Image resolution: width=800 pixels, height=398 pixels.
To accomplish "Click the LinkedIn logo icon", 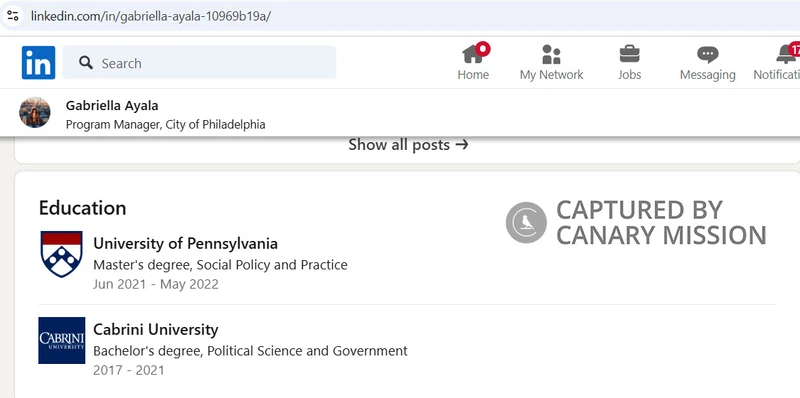I will [x=38, y=63].
